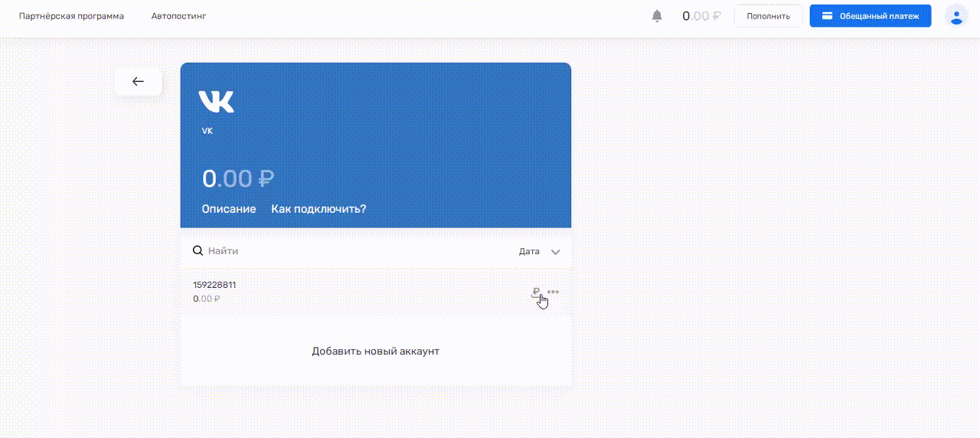Click the ruble top-up icon for account 159228811
This screenshot has width=980, height=438.
pyautogui.click(x=536, y=292)
